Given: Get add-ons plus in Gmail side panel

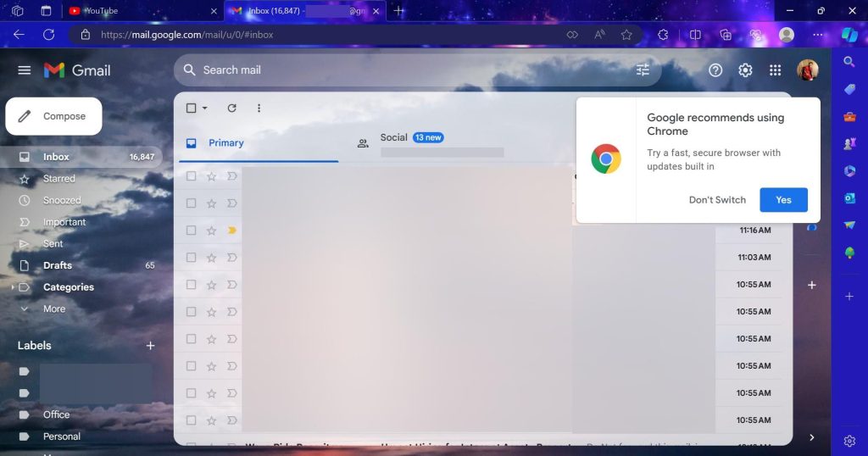Looking at the screenshot, I should pos(811,285).
